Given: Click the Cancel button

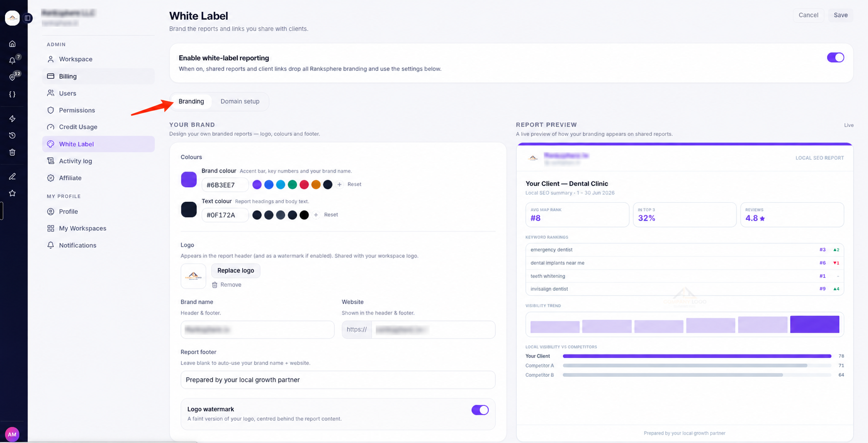Looking at the screenshot, I should (808, 15).
